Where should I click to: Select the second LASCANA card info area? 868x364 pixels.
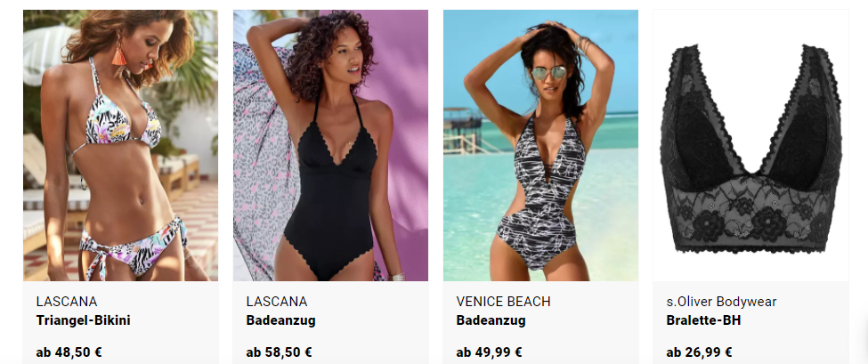[330, 322]
